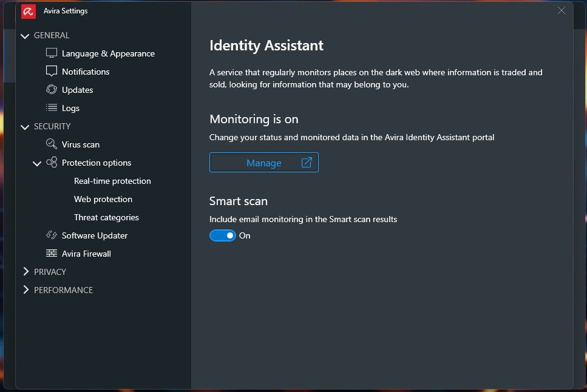Open Language & Appearance settings
Viewport: 587px width, 392px height.
tap(108, 53)
